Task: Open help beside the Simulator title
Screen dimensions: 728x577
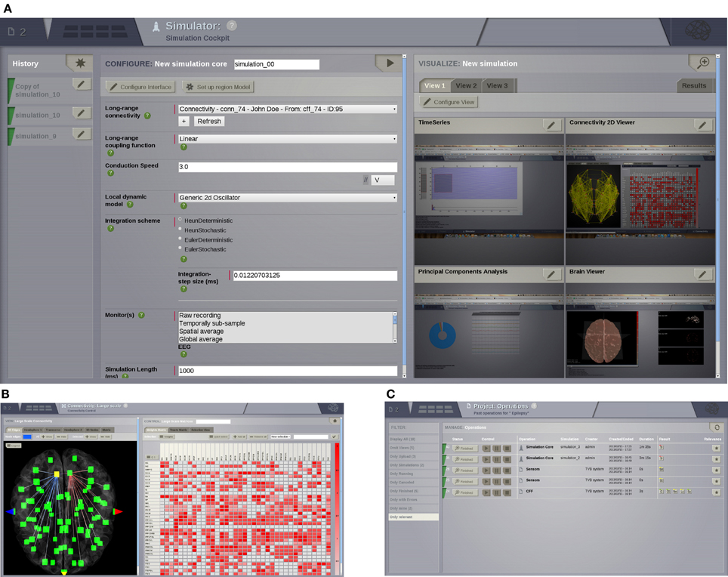Action: (232, 26)
